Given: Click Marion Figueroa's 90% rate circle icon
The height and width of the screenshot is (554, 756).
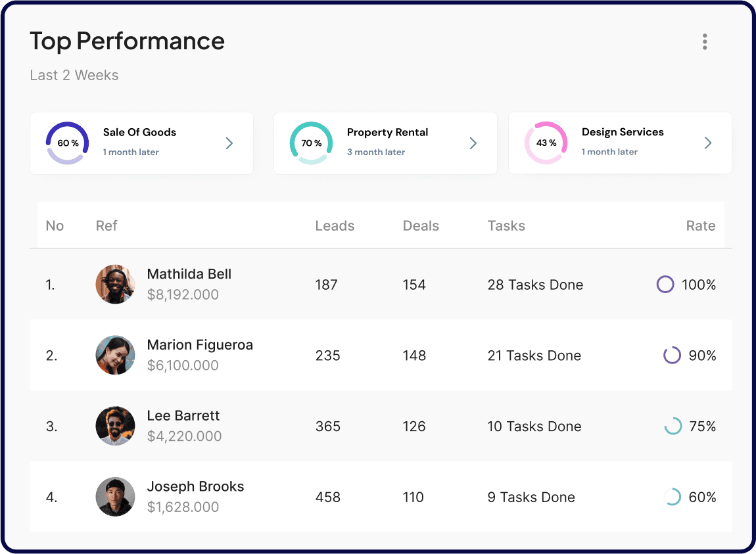Looking at the screenshot, I should click(672, 356).
